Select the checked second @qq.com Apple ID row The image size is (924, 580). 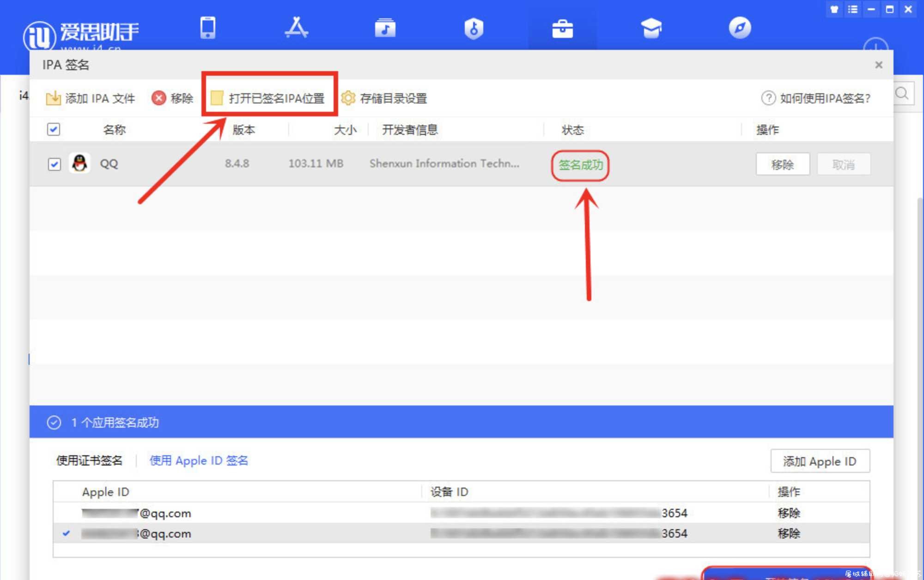tap(461, 533)
